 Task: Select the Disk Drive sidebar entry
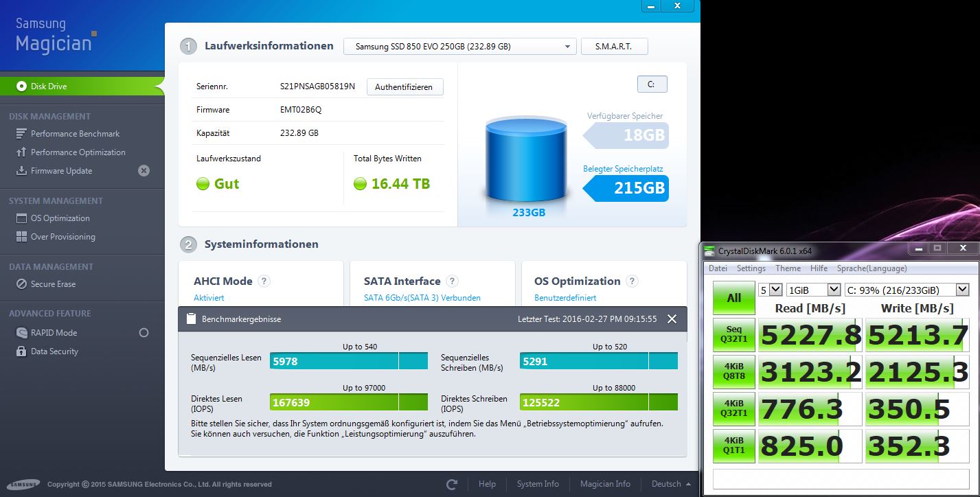81,86
